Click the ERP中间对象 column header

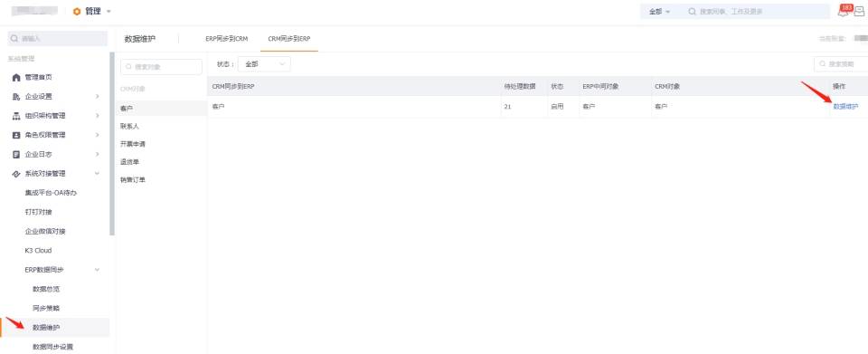pos(600,86)
